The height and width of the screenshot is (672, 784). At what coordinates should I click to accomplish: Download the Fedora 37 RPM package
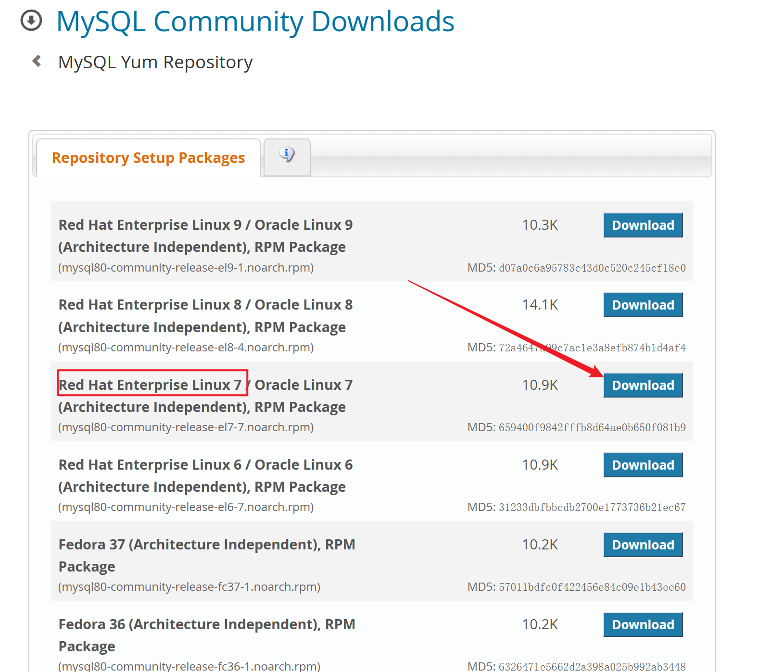click(x=643, y=545)
